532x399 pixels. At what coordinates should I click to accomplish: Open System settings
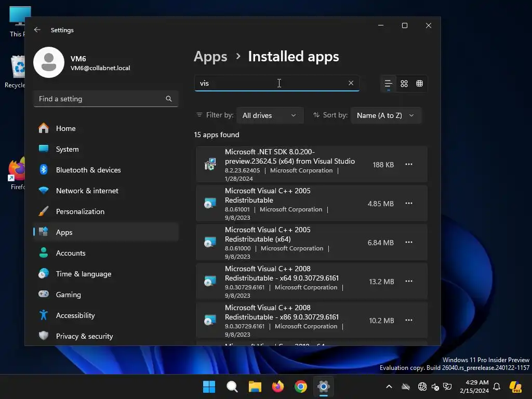coord(106,149)
